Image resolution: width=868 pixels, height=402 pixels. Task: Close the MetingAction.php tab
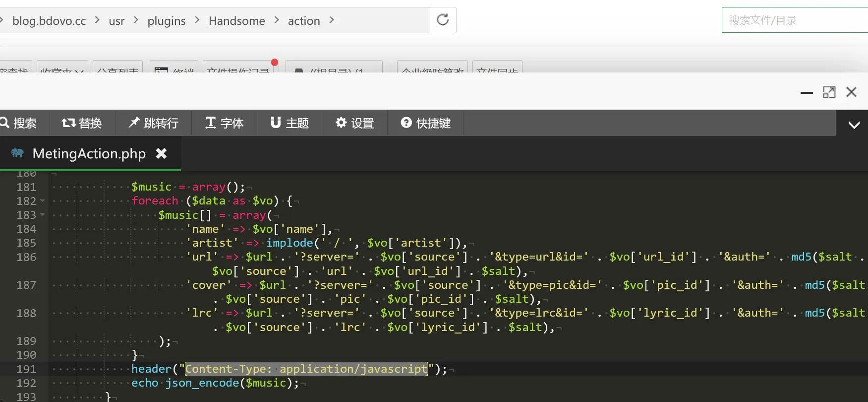point(161,153)
